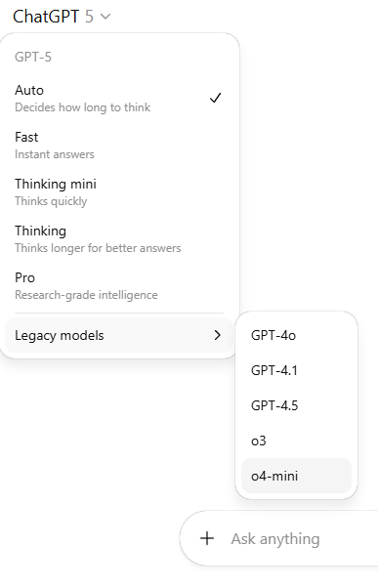Pick the GPT-4.5 legacy model
The width and height of the screenshot is (378, 588).
[x=296, y=405]
